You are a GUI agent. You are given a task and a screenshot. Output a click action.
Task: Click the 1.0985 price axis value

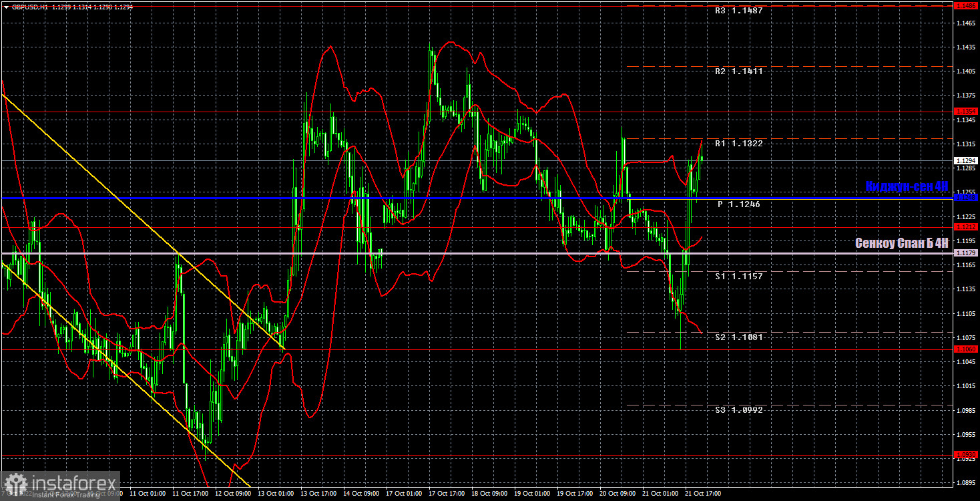[x=966, y=410]
